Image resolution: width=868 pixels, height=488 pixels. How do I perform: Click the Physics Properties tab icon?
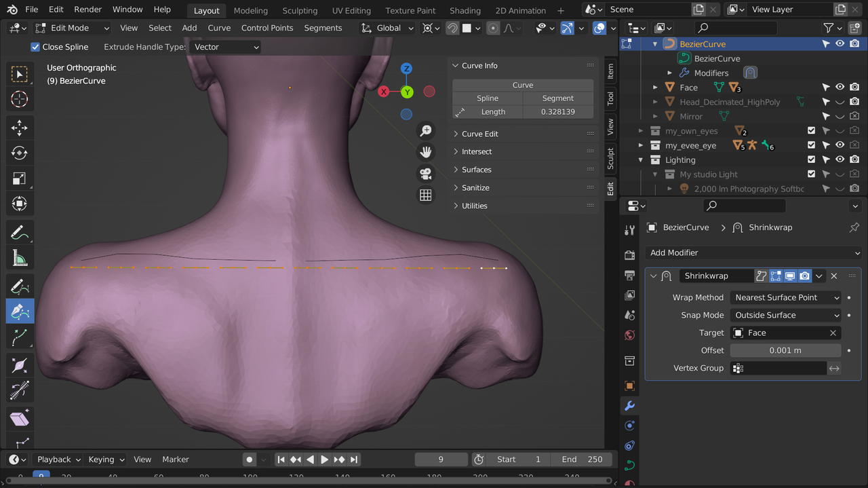pos(629,445)
